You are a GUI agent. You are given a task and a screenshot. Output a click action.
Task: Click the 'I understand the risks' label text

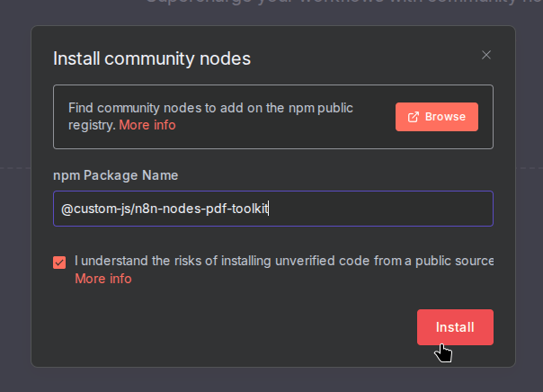pyautogui.click(x=225, y=261)
